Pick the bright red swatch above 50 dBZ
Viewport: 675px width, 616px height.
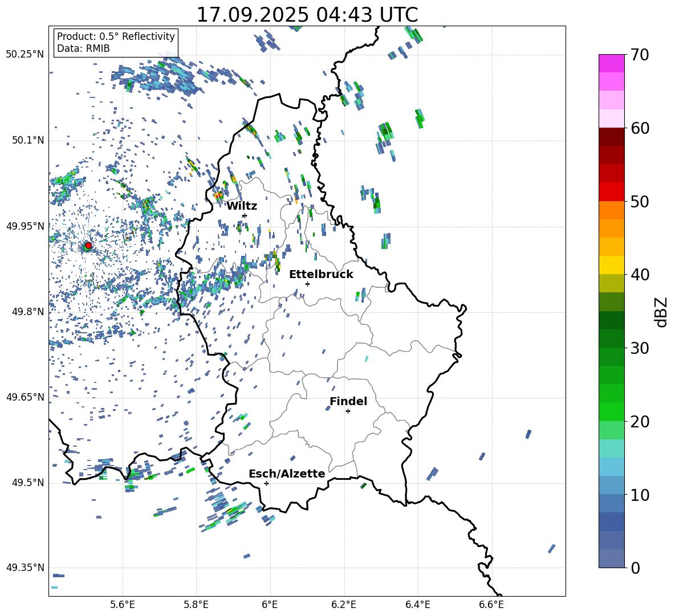click(612, 191)
